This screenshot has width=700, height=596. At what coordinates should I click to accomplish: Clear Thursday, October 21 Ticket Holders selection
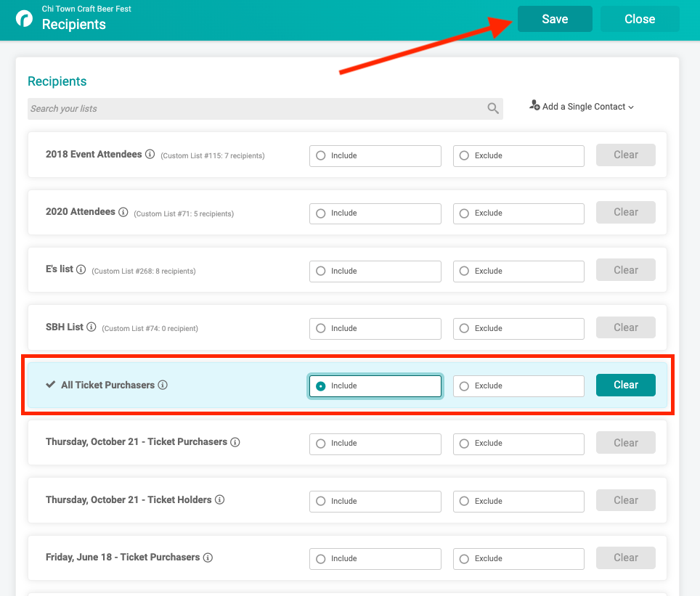[x=625, y=500]
